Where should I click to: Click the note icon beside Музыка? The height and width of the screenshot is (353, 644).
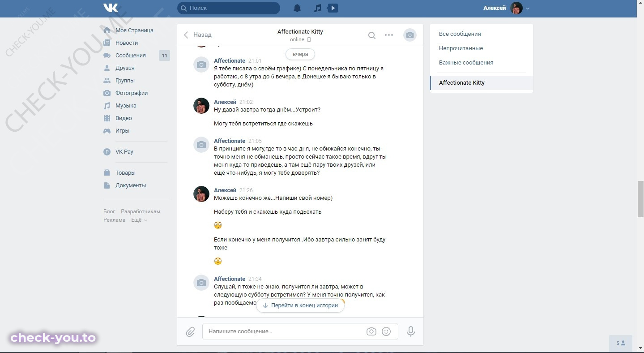pos(107,106)
